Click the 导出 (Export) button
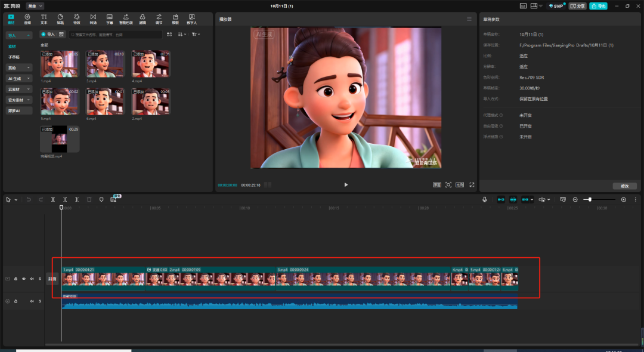Screen dimensions: 644x352 point(598,6)
